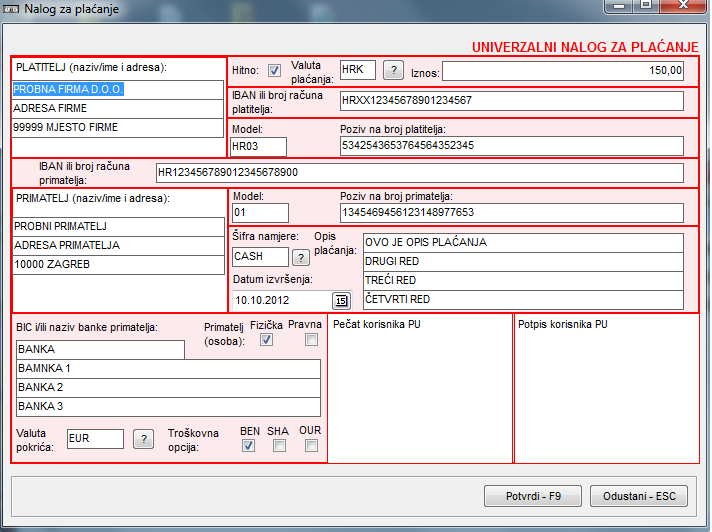Viewport: 712px width, 532px height.
Task: Click the window icon in title bar
Action: tap(11, 9)
